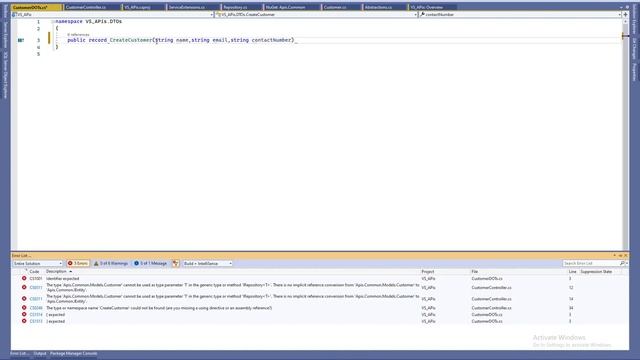Sort errors by the Line column header

[572, 271]
